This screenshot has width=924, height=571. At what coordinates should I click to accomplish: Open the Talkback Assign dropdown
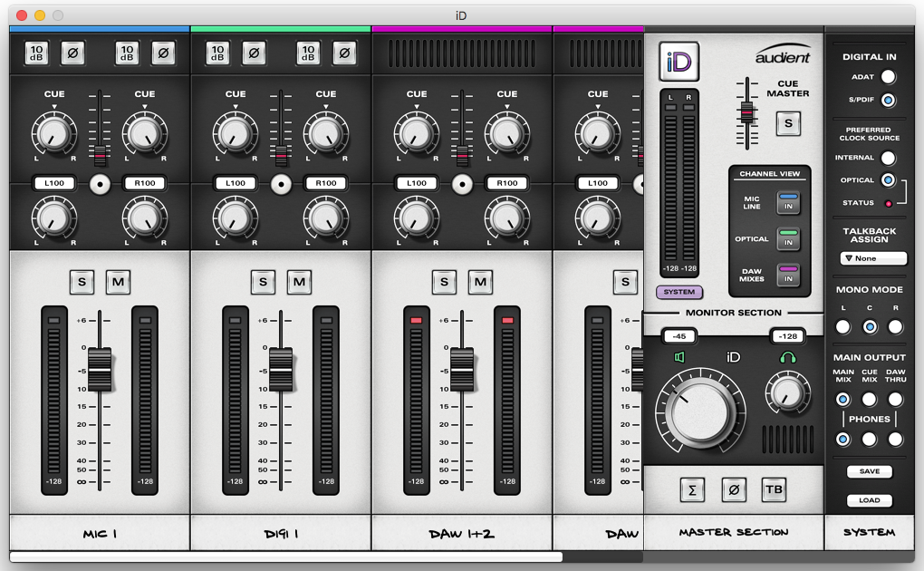pyautogui.click(x=873, y=258)
